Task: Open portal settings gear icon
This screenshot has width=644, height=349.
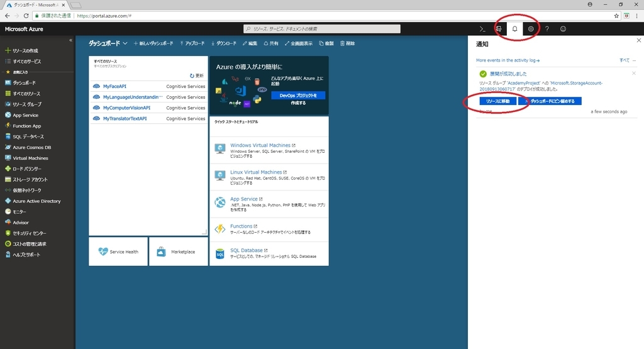Action: point(531,29)
